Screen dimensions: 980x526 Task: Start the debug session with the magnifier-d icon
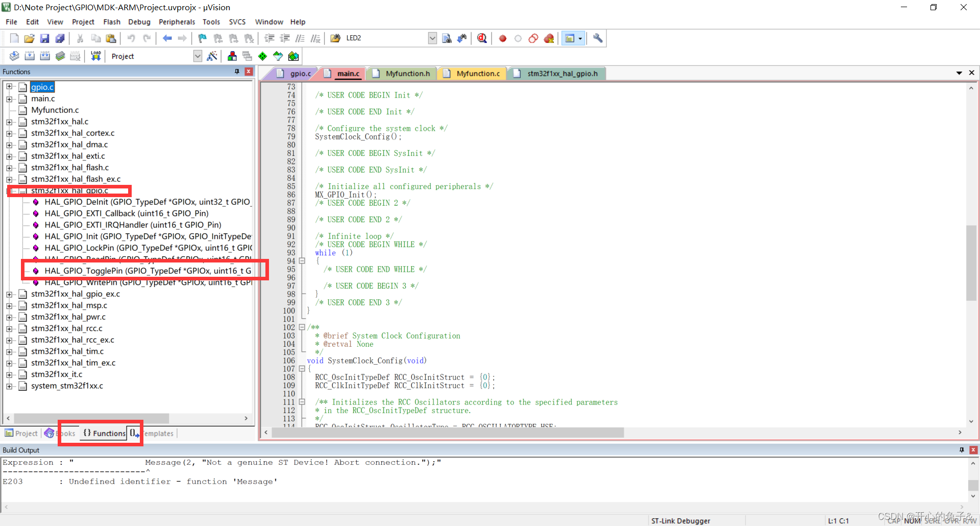(482, 38)
